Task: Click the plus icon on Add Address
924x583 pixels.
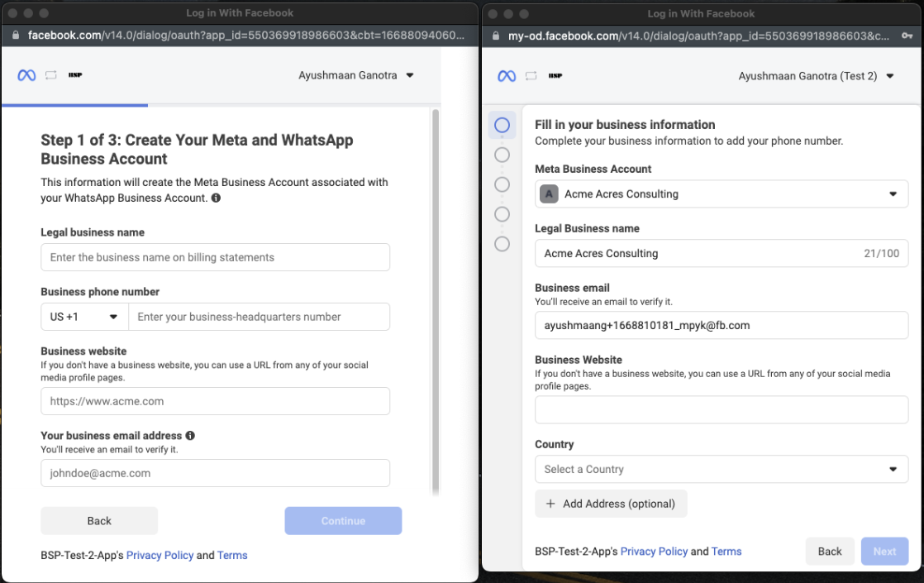Action: click(x=550, y=504)
